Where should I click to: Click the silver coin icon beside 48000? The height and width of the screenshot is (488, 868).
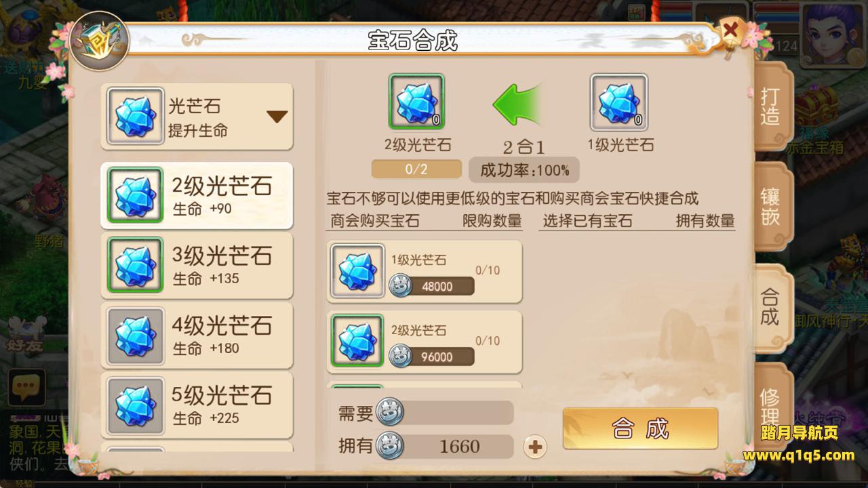point(400,286)
